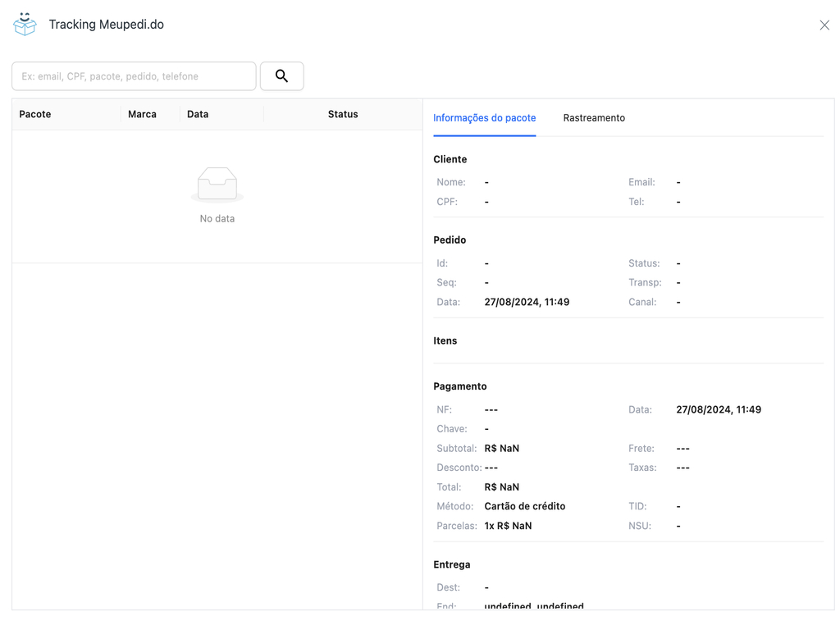Viewport: 840px width, 630px height.
Task: Click the Itens section heading
Action: [445, 340]
